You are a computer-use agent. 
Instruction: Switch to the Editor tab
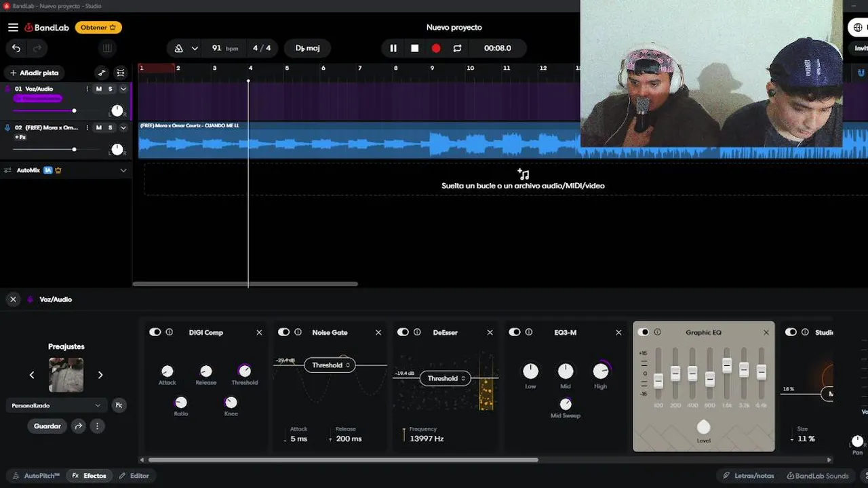click(x=134, y=476)
